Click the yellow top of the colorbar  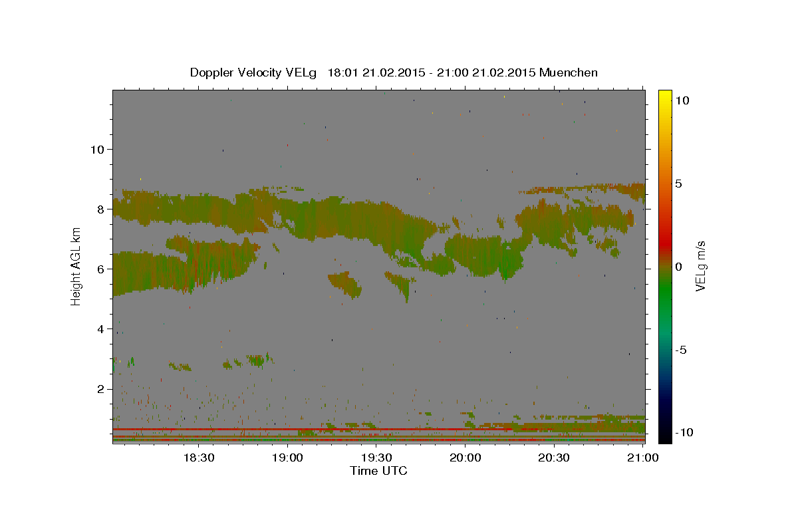(x=664, y=95)
